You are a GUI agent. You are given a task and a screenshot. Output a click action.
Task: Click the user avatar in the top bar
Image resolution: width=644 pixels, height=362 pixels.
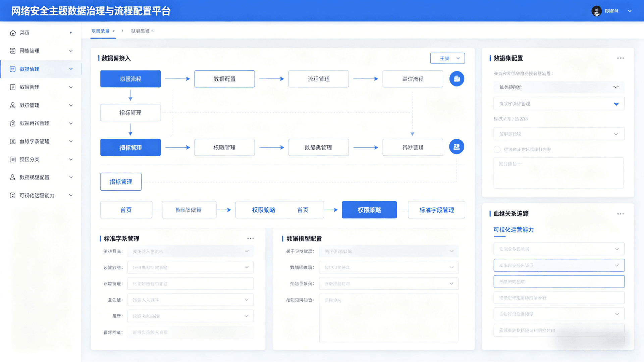tap(596, 11)
